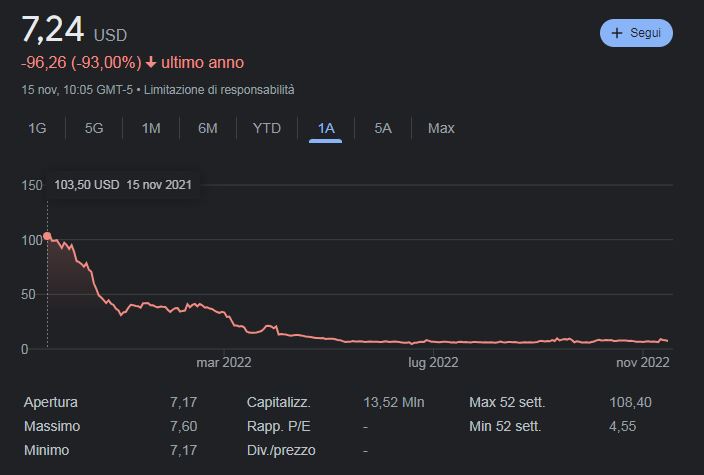
Task: Click the 50 y-axis label
Action: click(28, 295)
